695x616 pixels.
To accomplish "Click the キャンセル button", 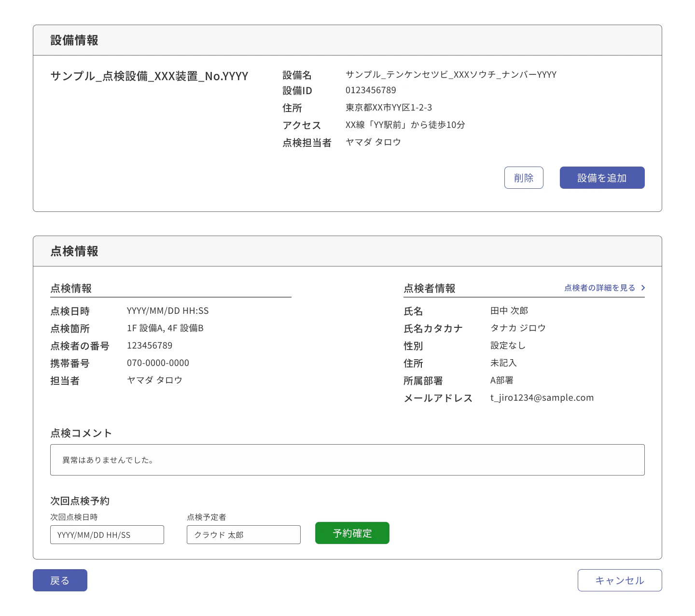I will pos(620,580).
